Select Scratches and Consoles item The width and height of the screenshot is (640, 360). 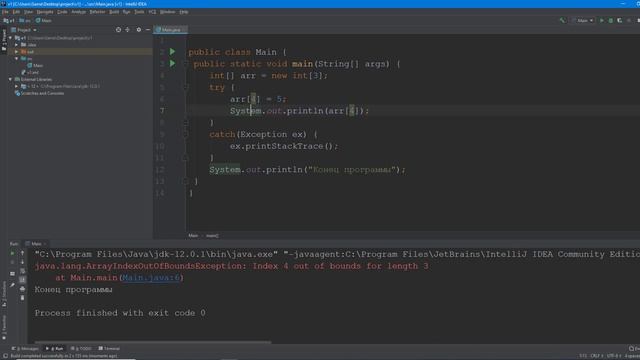(x=39, y=93)
